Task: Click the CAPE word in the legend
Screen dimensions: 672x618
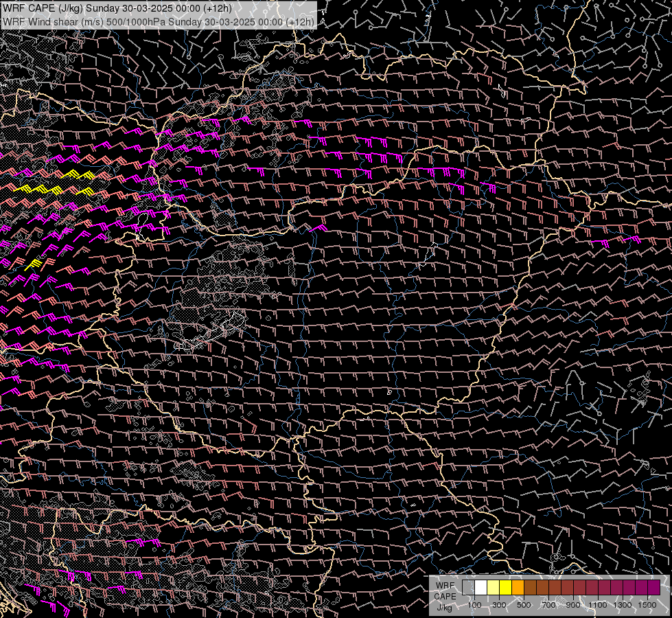Action: tap(445, 597)
